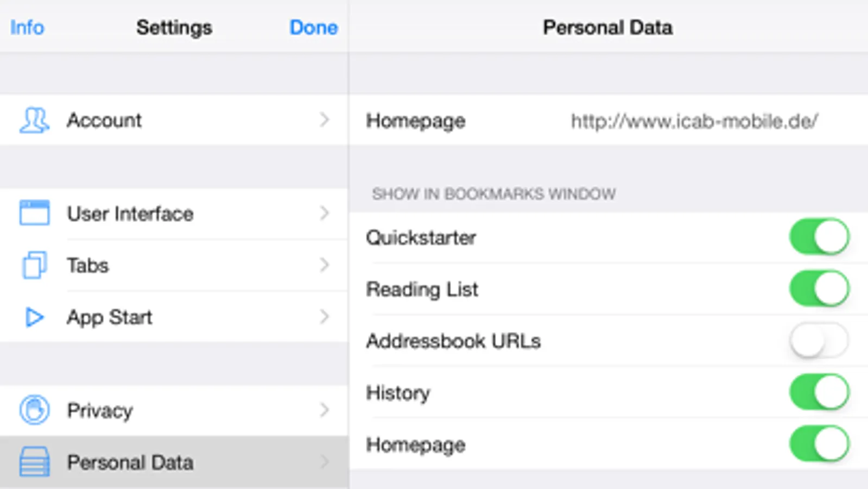Click the Account people icon
The width and height of the screenshot is (868, 489).
[34, 120]
